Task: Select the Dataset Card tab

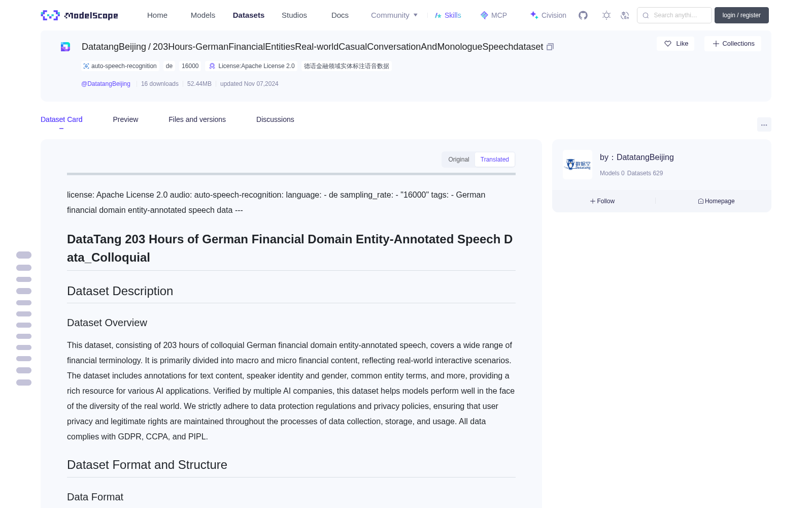Action: point(61,119)
